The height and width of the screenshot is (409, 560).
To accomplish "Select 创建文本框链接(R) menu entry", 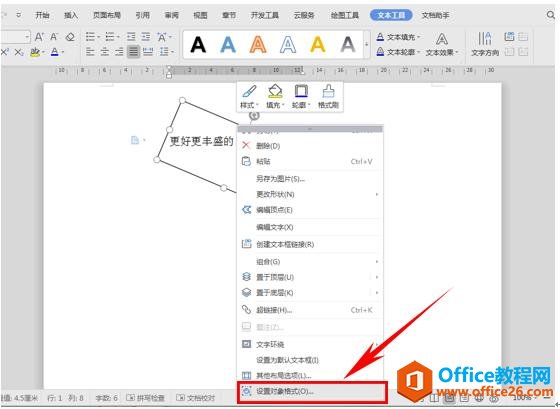I will [310, 244].
